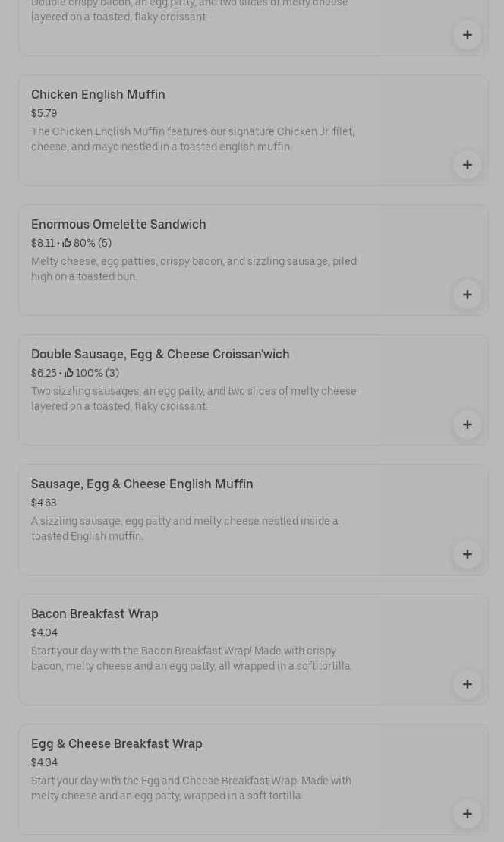This screenshot has width=504, height=842.
Task: Click the 100% (3) thumbs-up rating
Action: (92, 374)
